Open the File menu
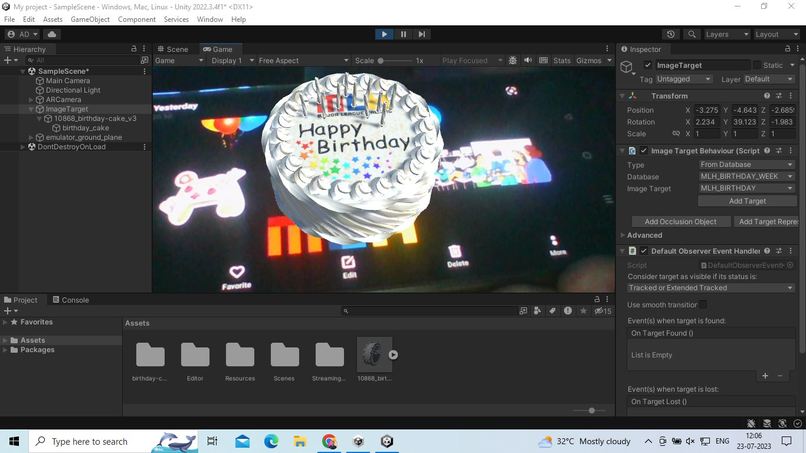The height and width of the screenshot is (453, 806). click(9, 19)
